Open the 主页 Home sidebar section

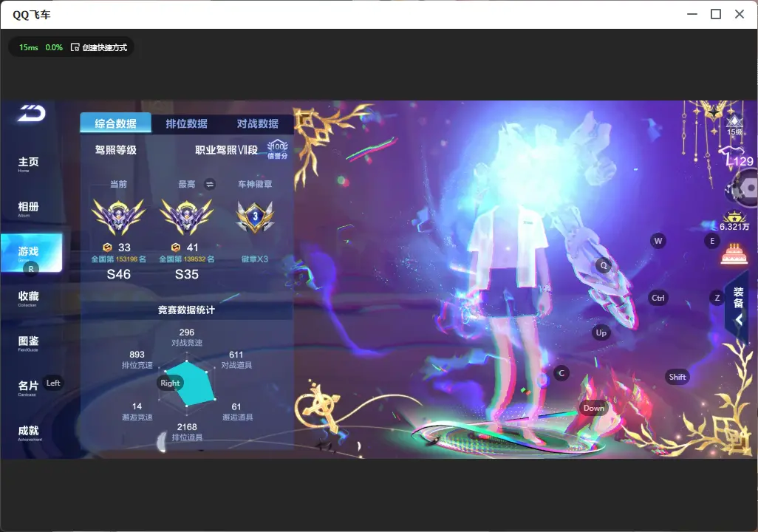point(28,164)
